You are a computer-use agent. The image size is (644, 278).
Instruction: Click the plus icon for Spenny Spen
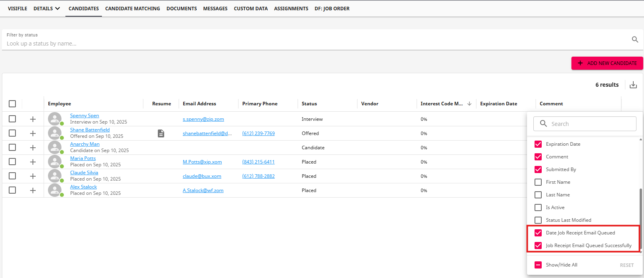pyautogui.click(x=33, y=119)
